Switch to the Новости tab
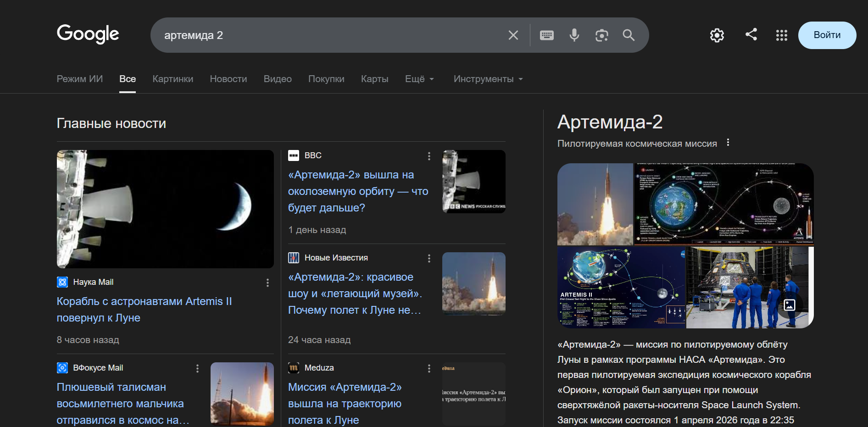This screenshot has width=868, height=427. pos(228,79)
